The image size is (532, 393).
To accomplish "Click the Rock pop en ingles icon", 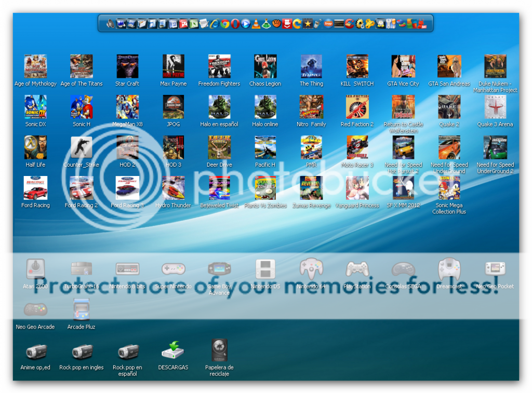I will [x=82, y=351].
